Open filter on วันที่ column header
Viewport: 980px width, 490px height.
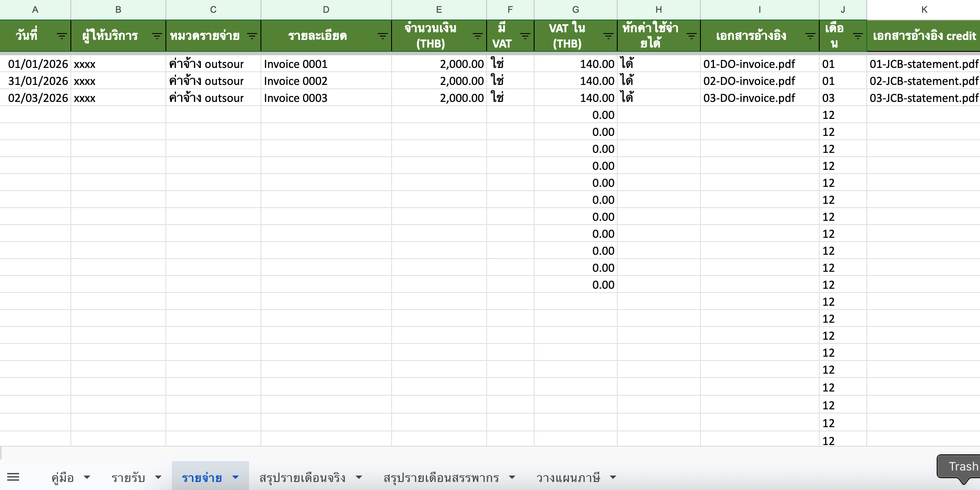click(x=62, y=36)
